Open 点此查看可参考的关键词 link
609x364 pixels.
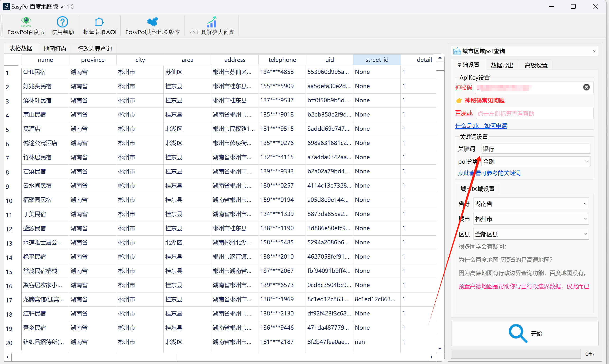489,173
